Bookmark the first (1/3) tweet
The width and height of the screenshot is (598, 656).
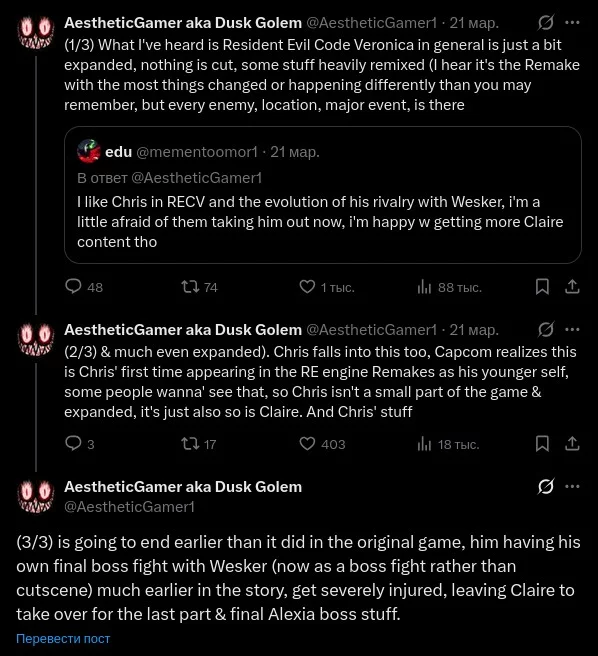[x=542, y=287]
